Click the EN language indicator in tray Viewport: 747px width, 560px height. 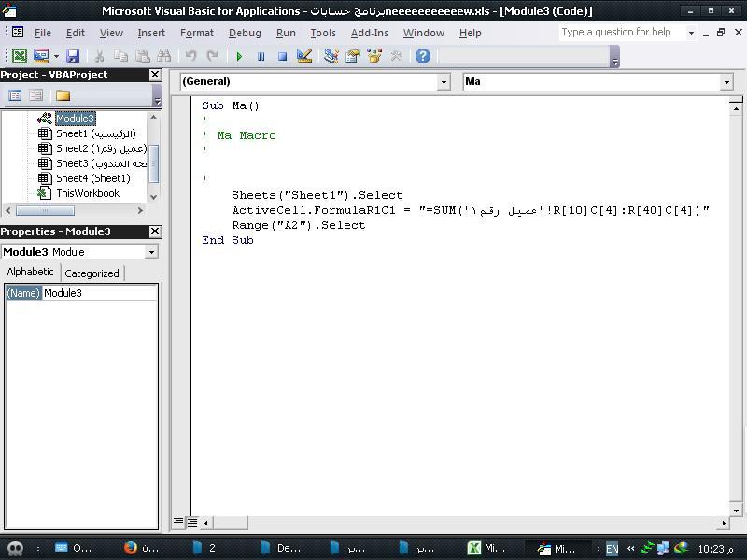click(x=612, y=549)
